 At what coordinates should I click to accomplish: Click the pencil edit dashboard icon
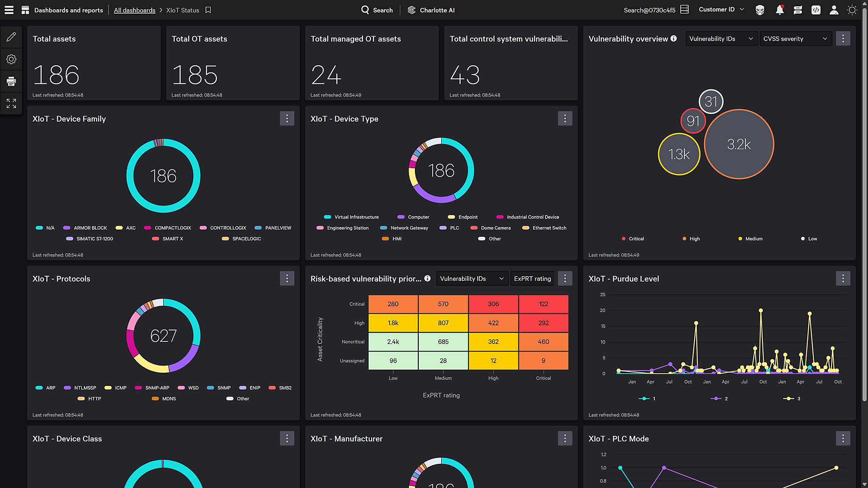[x=11, y=37]
